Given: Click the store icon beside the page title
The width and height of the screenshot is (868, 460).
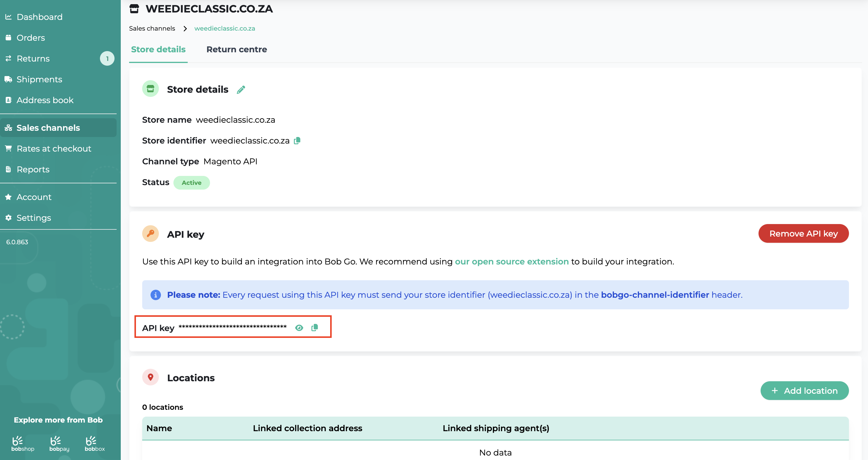Looking at the screenshot, I should pos(134,9).
